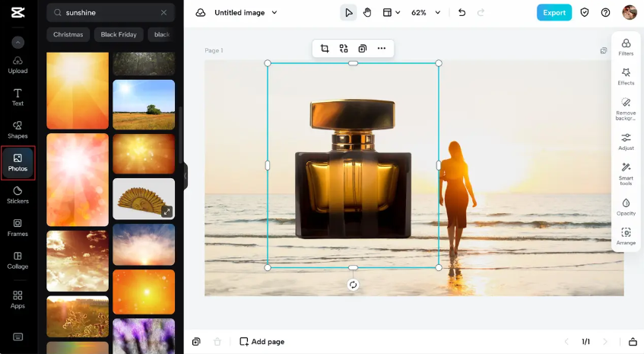Open the user profile avatar
This screenshot has height=354, width=644.
click(x=630, y=13)
